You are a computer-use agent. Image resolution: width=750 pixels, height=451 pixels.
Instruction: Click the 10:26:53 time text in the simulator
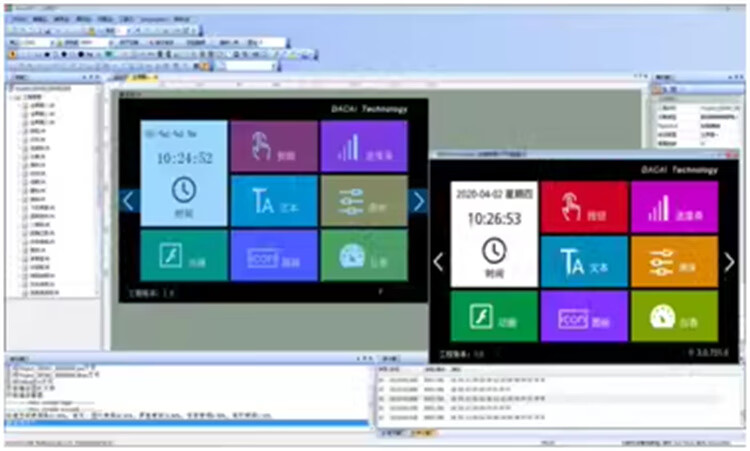click(x=494, y=219)
